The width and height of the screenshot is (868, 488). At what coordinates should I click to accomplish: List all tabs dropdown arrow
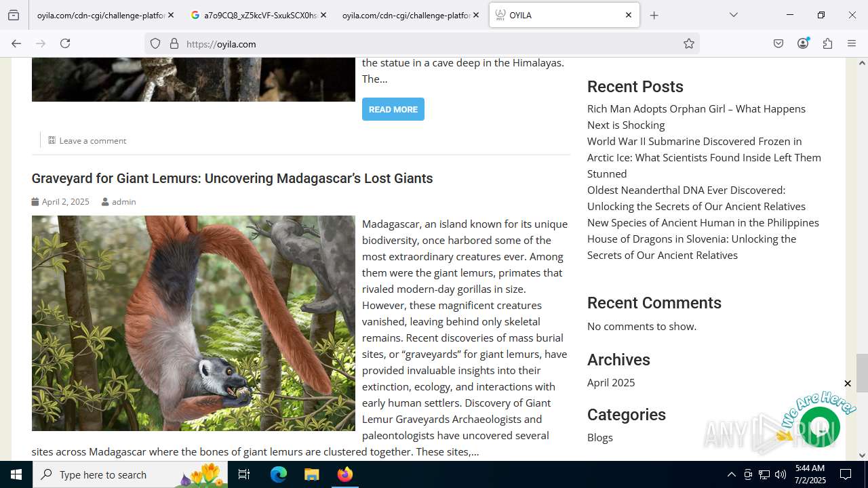tap(733, 15)
